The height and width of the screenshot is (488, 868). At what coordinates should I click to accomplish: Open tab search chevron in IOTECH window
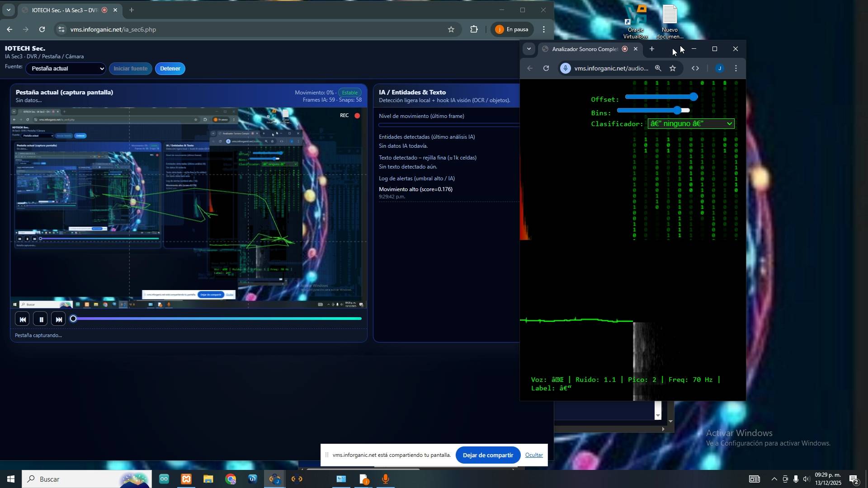(x=8, y=10)
